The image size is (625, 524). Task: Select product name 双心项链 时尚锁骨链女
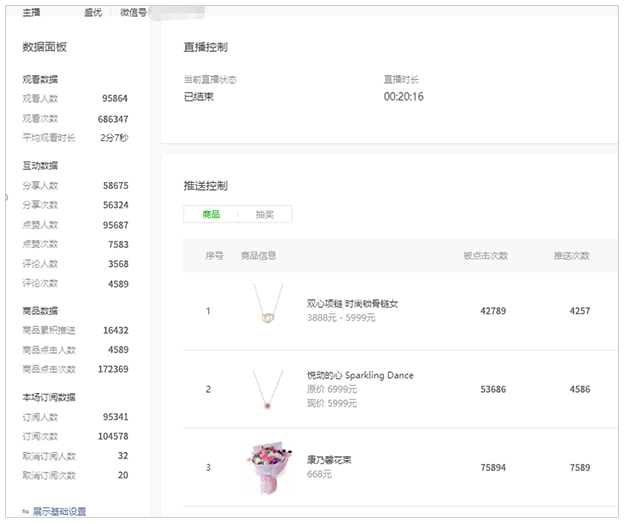tap(352, 303)
